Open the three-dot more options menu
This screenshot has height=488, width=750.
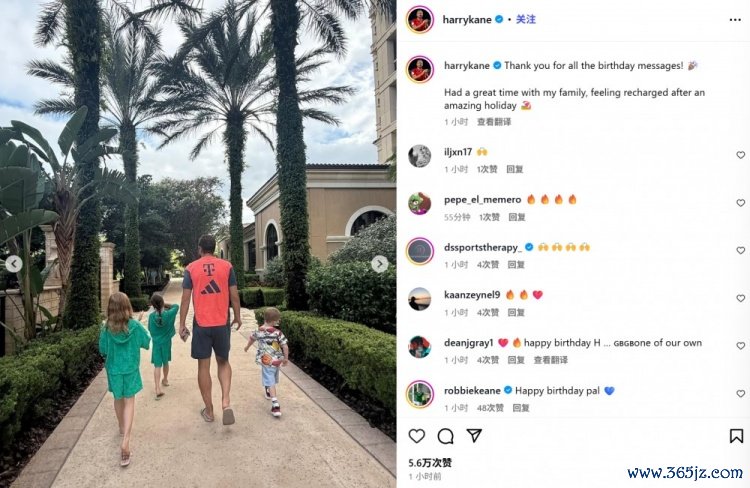click(735, 20)
